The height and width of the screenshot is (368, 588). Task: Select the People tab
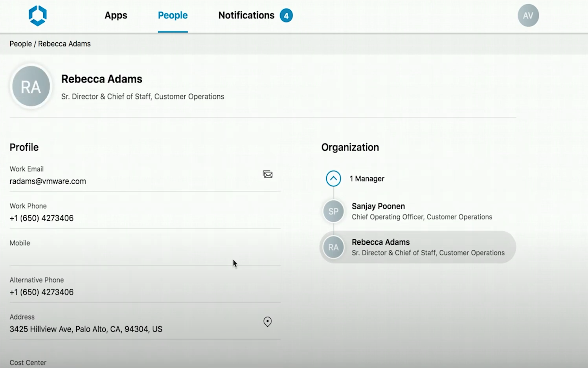coord(173,15)
